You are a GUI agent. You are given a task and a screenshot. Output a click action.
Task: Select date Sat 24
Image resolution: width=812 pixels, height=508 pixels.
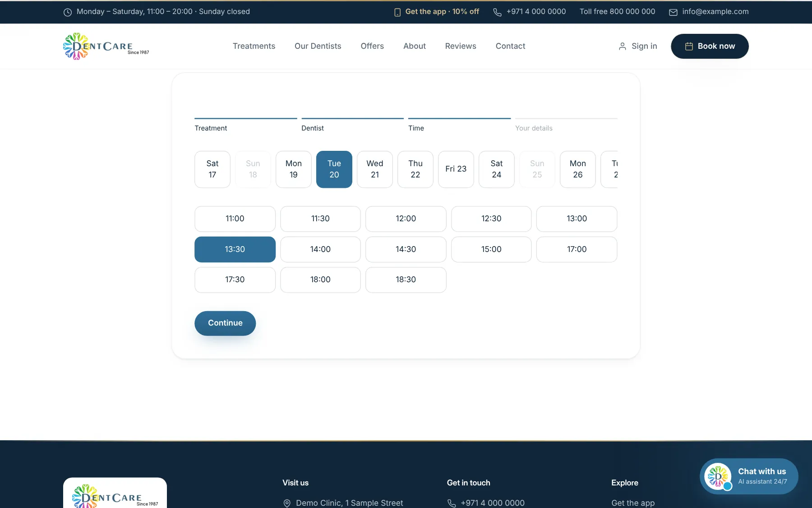pyautogui.click(x=497, y=169)
